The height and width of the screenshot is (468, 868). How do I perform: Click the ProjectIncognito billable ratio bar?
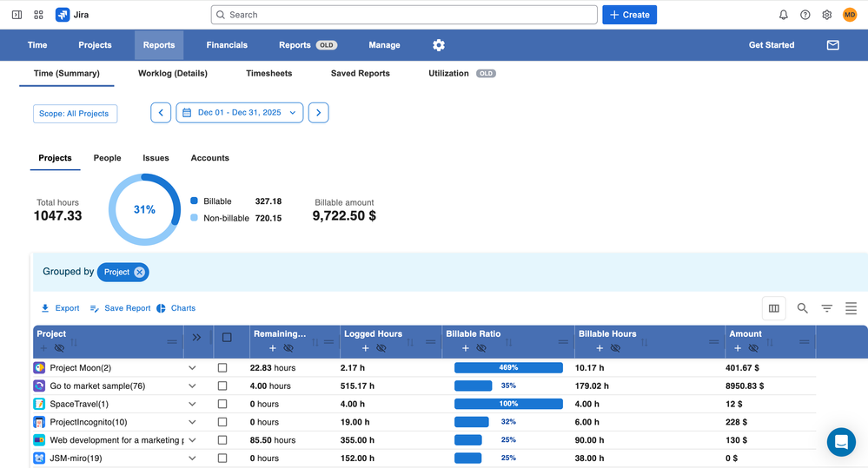(x=472, y=422)
